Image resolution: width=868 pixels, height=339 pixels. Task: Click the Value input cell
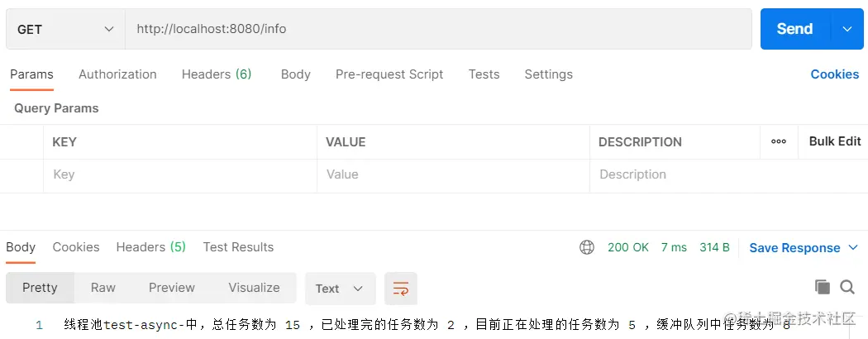[453, 175]
